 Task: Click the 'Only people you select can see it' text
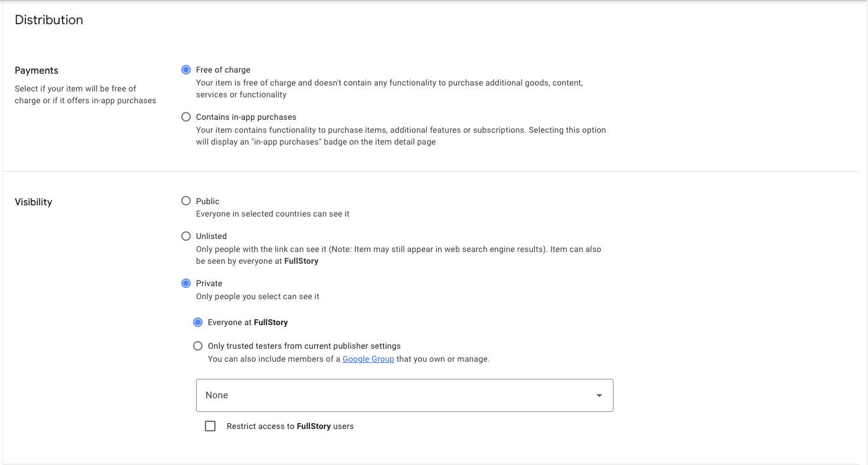[257, 296]
